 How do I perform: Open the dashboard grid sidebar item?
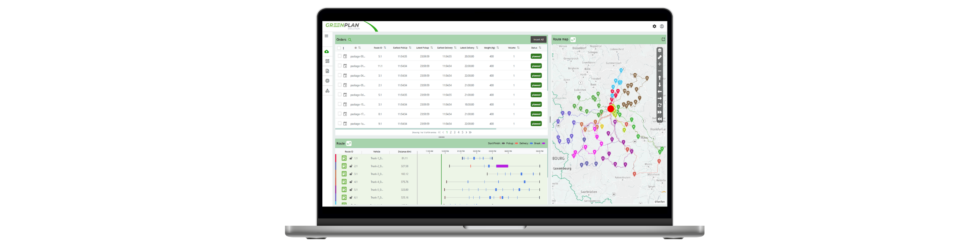[x=327, y=61]
